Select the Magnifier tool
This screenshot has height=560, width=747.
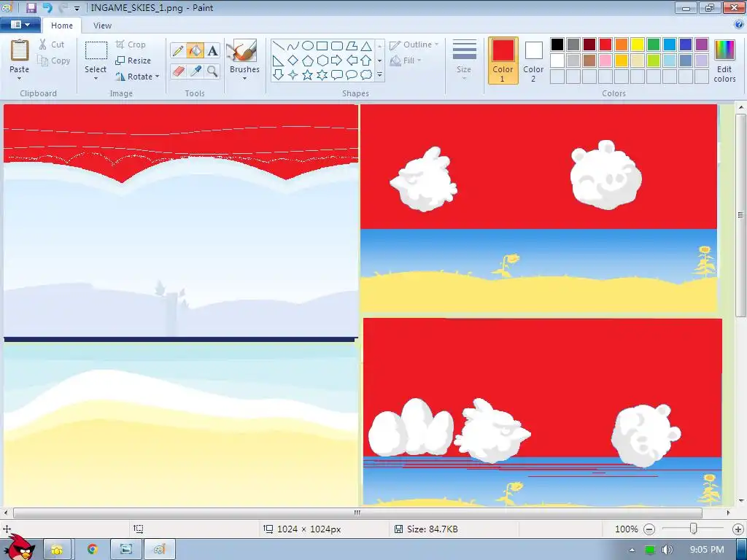[x=212, y=71]
